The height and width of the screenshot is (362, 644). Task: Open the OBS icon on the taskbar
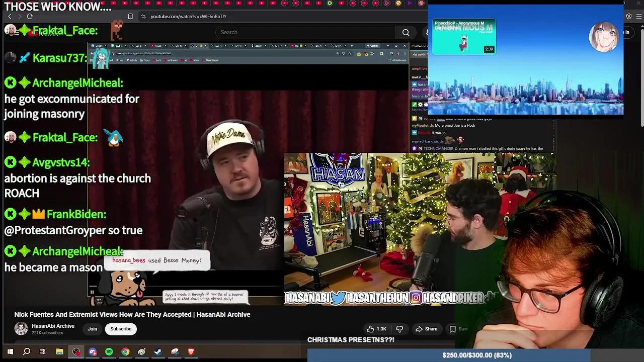pos(76,352)
